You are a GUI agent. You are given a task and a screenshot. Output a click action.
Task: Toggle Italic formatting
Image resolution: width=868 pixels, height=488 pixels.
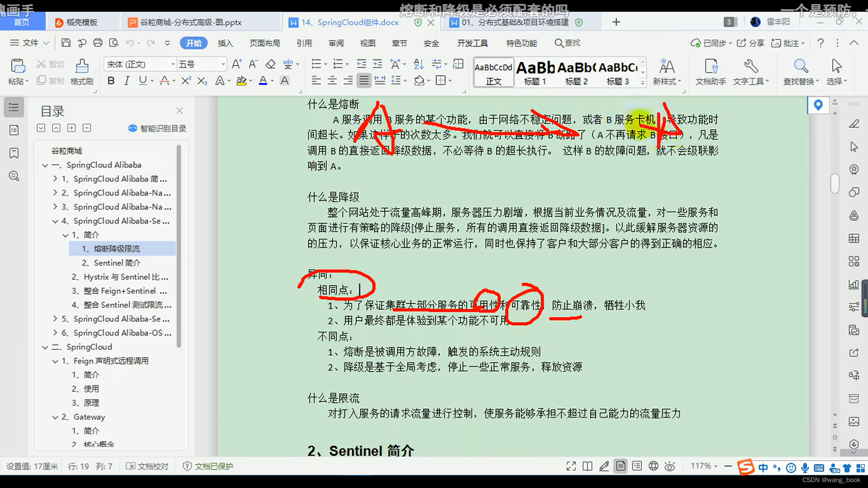(127, 81)
